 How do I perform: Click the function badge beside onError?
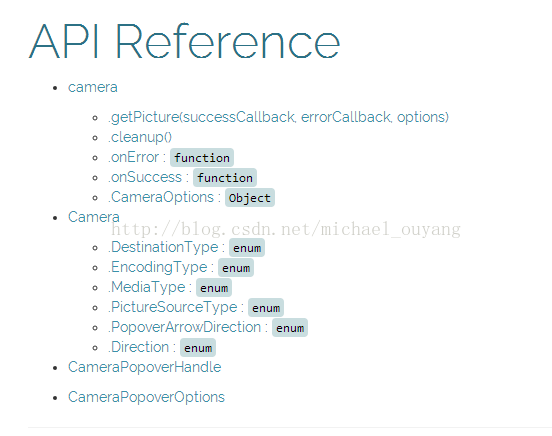[202, 158]
